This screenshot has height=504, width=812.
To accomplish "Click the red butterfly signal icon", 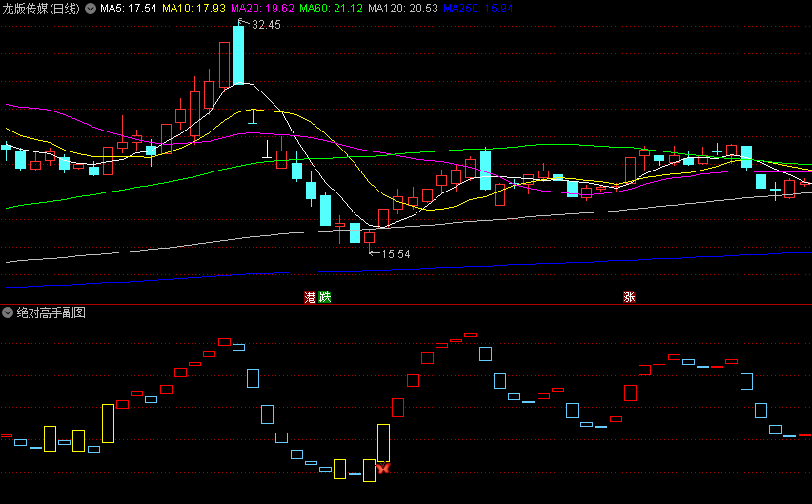I will tap(383, 469).
